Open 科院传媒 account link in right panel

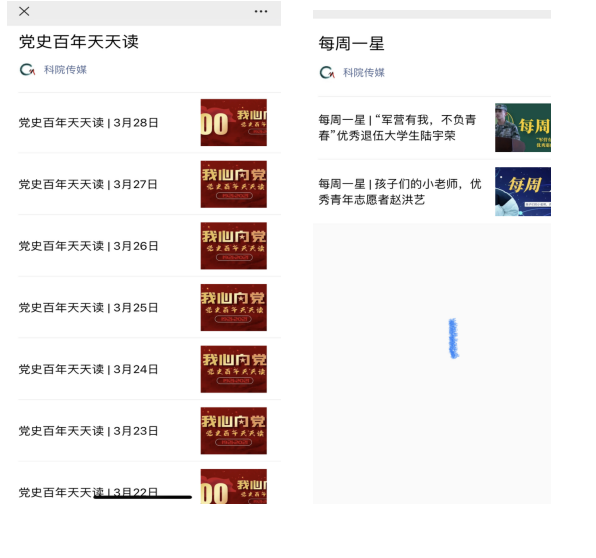point(364,73)
